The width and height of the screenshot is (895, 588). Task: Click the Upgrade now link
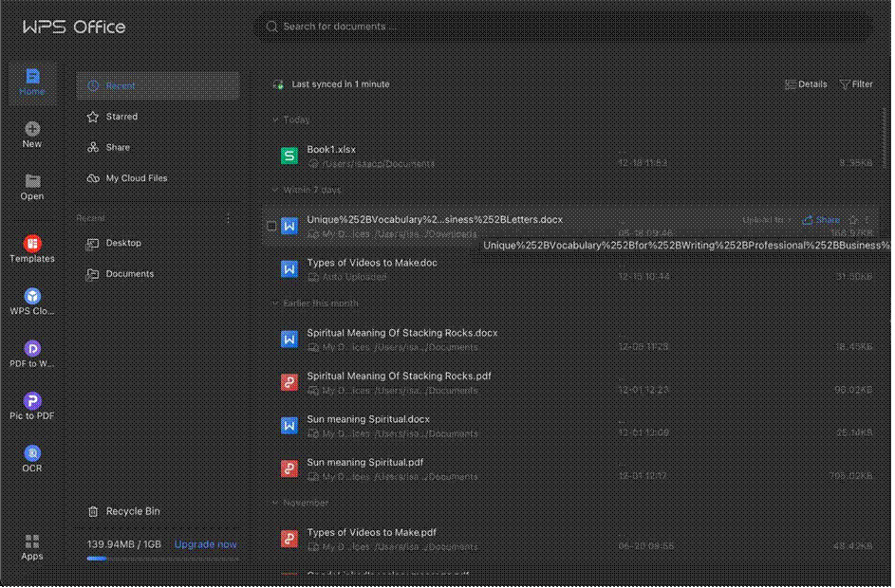(205, 543)
